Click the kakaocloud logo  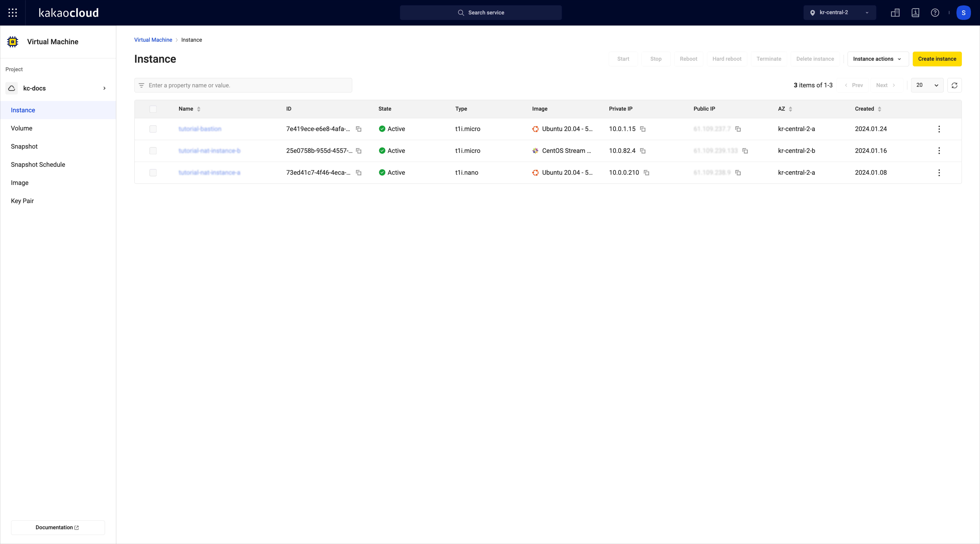69,13
